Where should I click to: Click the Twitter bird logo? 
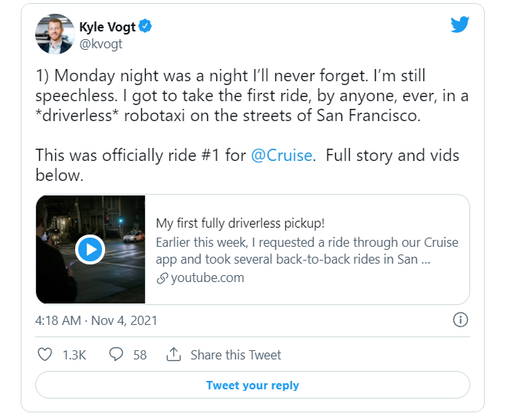(459, 25)
